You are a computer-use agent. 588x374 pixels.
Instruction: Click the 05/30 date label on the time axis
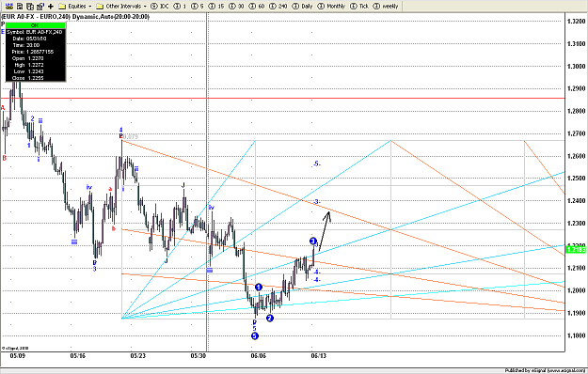pyautogui.click(x=198, y=355)
